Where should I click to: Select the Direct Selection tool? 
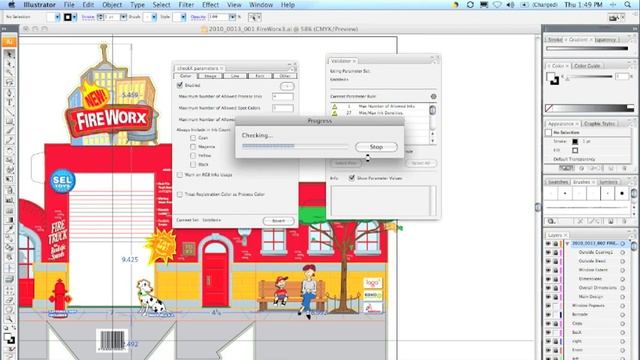9,64
